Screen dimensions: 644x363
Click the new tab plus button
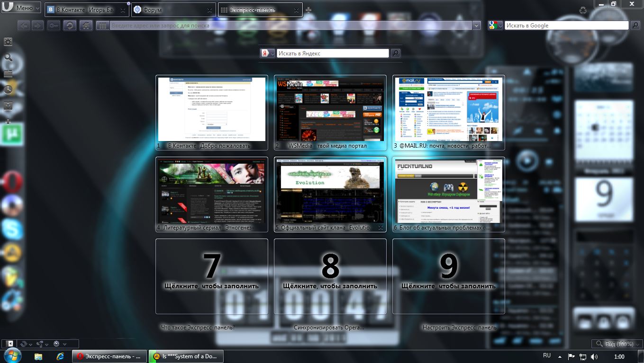308,10
